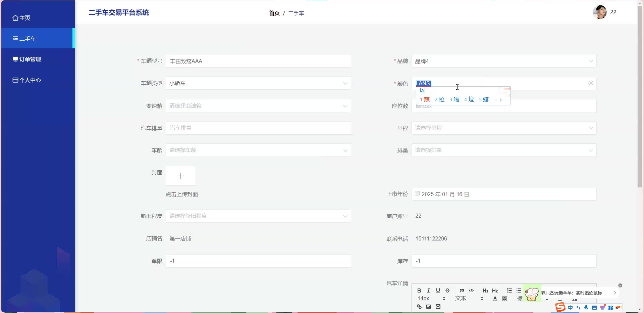Toggle italic formatting in the editor
644x313 pixels.
428,290
